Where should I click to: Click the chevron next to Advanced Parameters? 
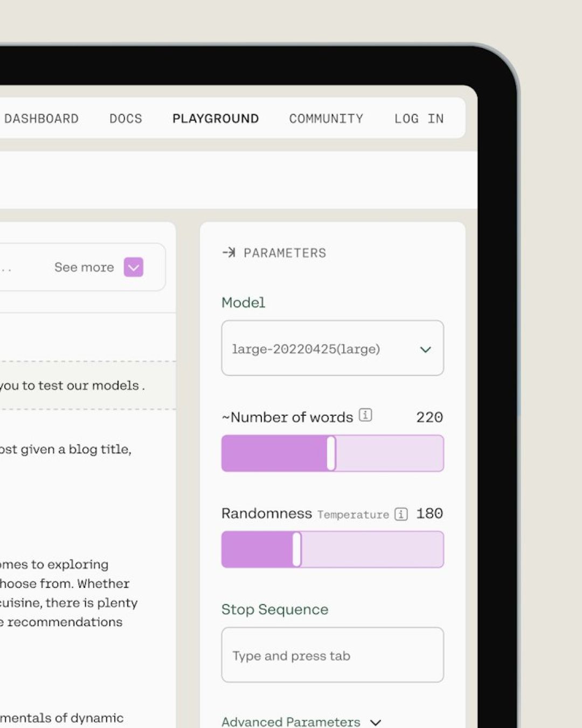(x=376, y=722)
